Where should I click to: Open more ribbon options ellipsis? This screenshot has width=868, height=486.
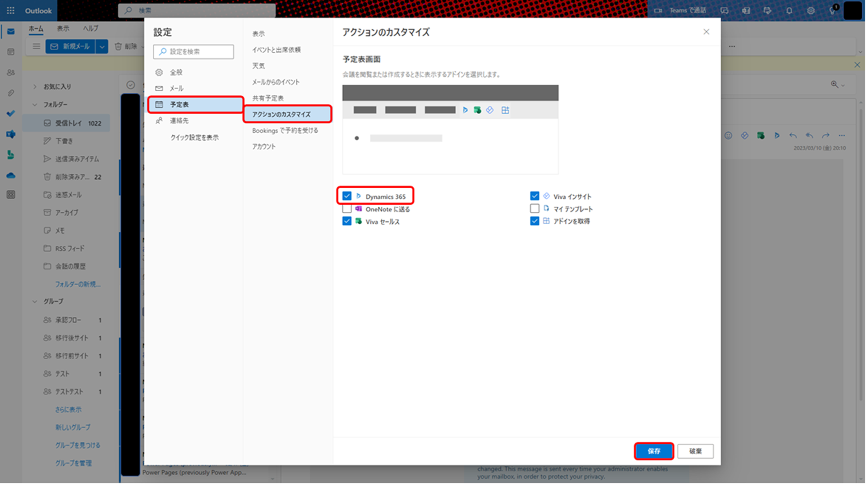click(x=732, y=46)
